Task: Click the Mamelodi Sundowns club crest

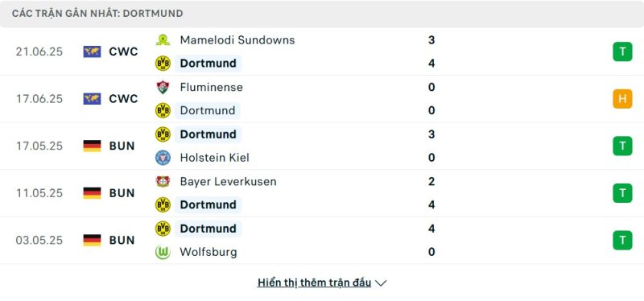Action: pos(163,40)
